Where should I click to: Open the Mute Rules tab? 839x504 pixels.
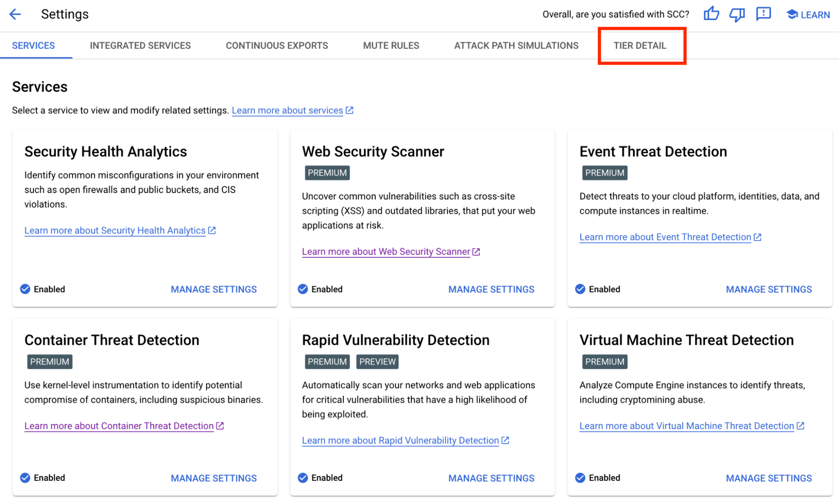[391, 46]
